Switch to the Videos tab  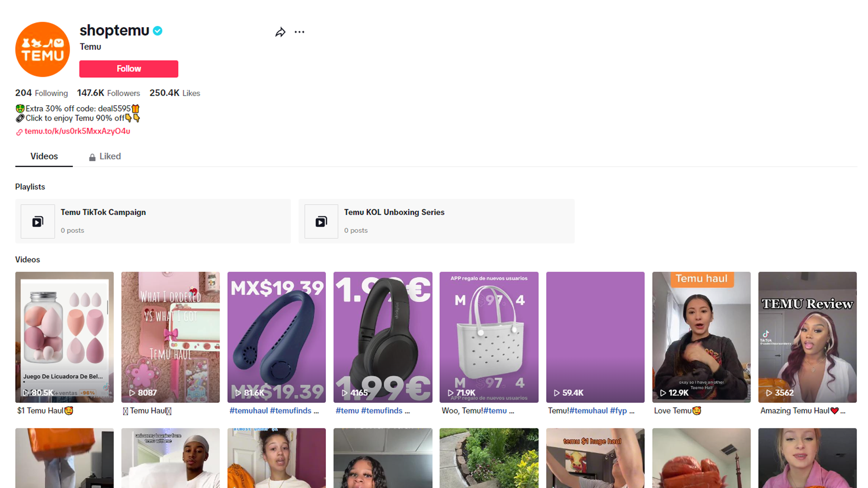tap(44, 156)
